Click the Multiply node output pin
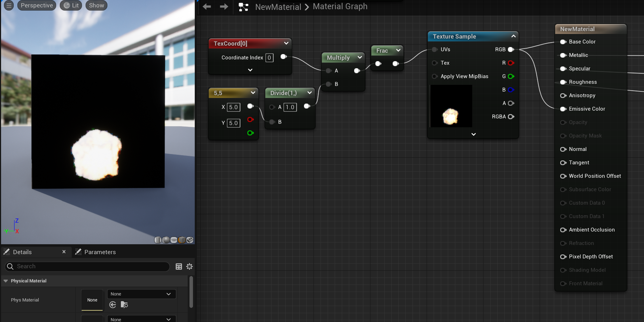644x322 pixels. (x=357, y=71)
